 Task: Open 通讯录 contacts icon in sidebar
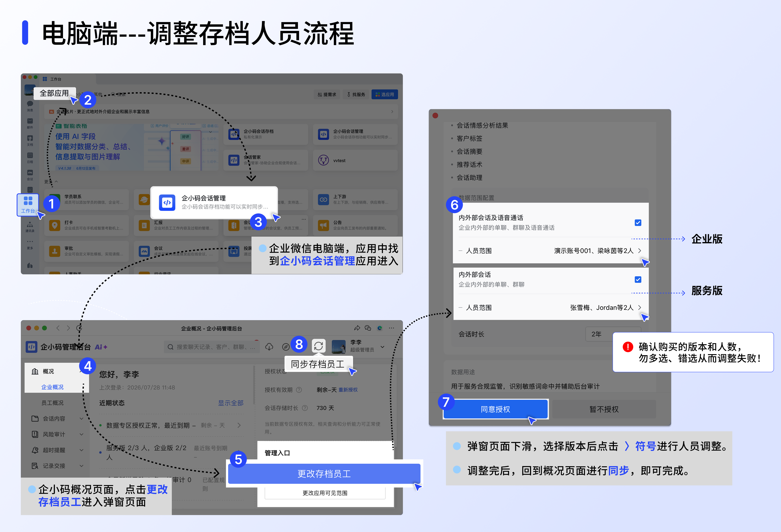click(30, 226)
